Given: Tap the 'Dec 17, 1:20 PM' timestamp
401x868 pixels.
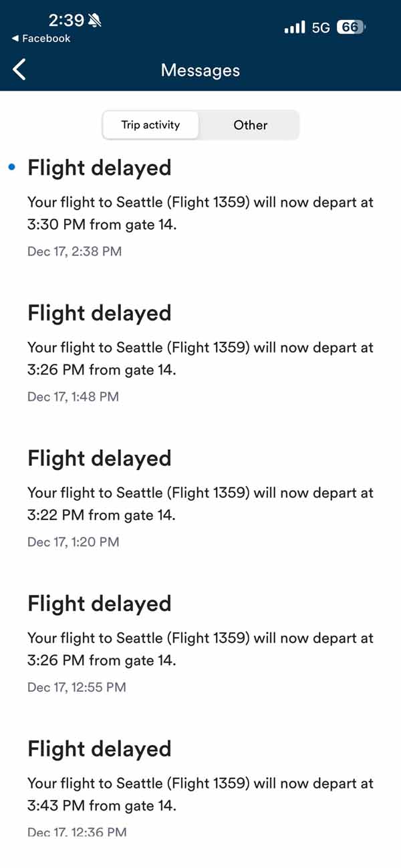Looking at the screenshot, I should pos(73,542).
